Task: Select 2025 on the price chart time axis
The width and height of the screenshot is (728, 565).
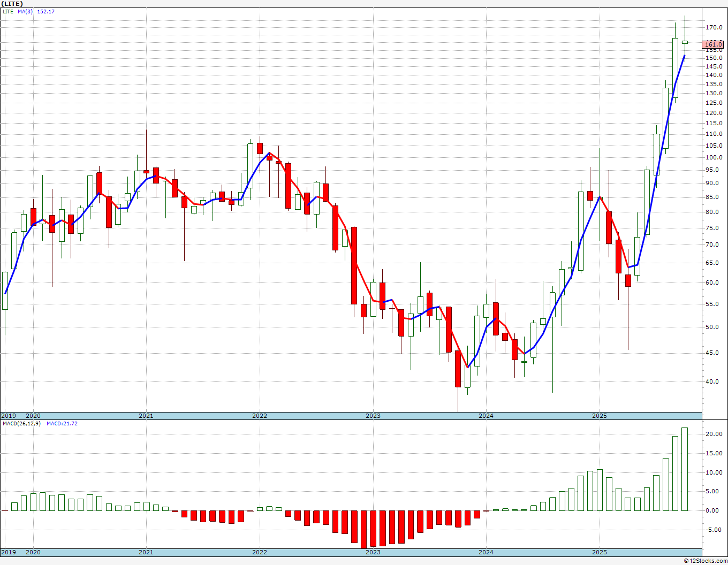Action: 600,416
